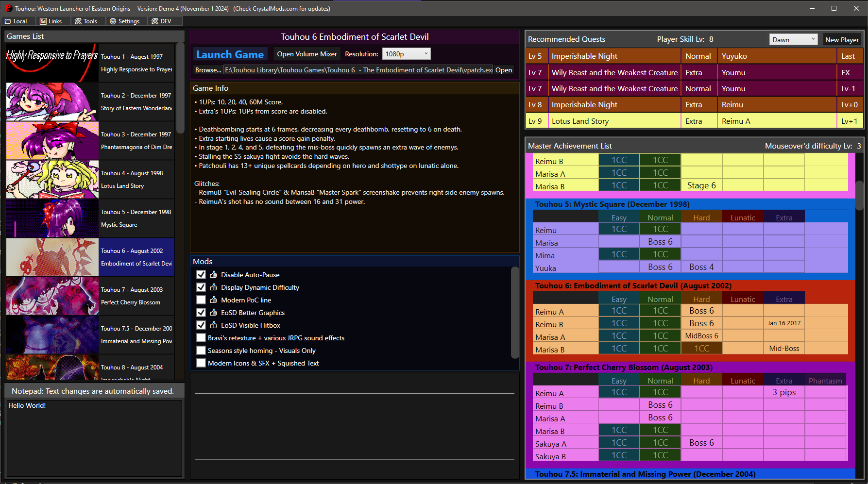The width and height of the screenshot is (868, 484).
Task: Click the folder icon on the Local tab
Action: pyautogui.click(x=8, y=21)
